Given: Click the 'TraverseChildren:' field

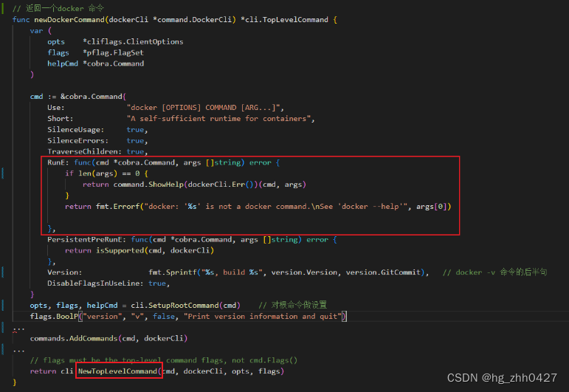Looking at the screenshot, I should coord(84,151).
